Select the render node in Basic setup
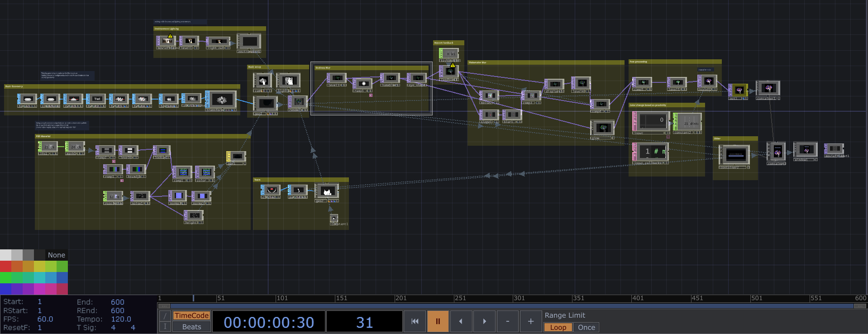 298,102
